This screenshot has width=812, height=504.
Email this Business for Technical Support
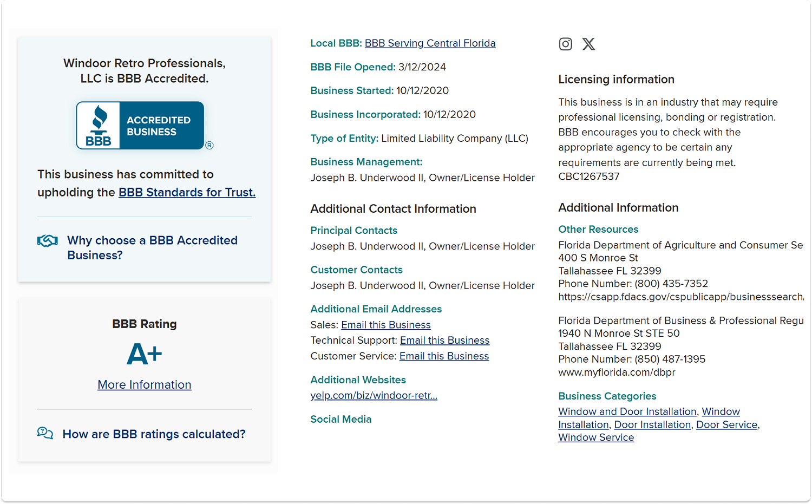coord(444,341)
